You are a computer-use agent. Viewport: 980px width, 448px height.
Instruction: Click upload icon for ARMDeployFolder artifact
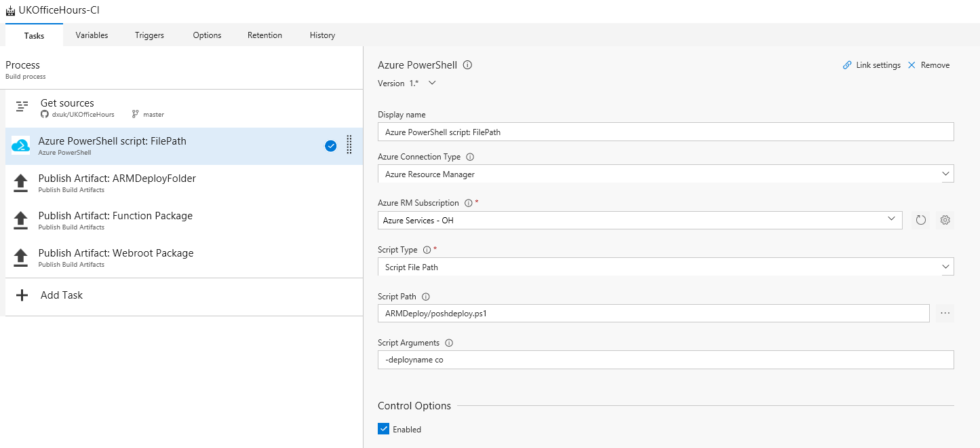coord(21,183)
